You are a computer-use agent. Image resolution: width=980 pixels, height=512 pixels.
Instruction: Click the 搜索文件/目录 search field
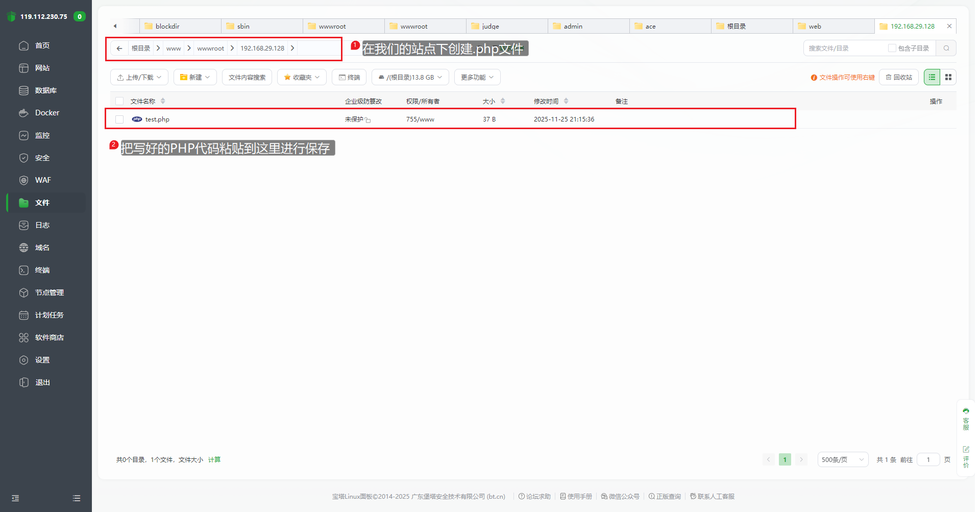tap(845, 48)
